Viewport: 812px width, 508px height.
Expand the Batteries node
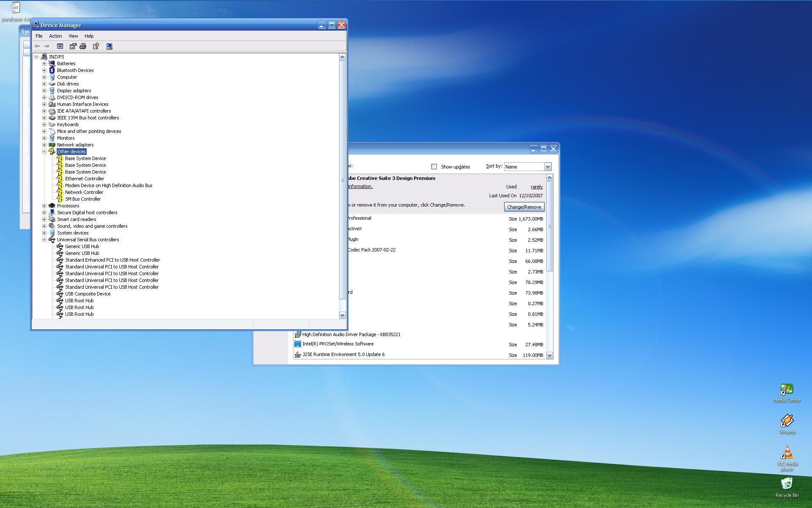point(44,63)
